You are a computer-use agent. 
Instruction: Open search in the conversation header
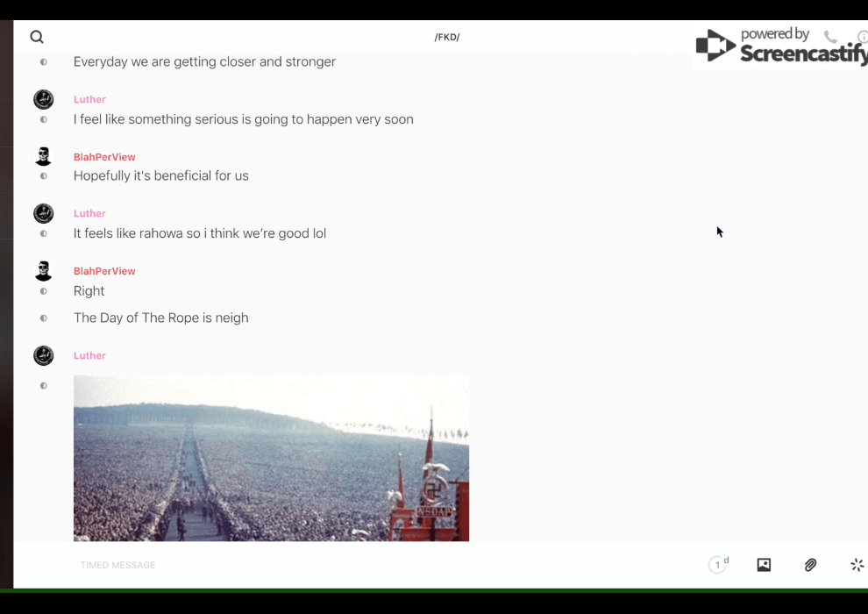(37, 37)
